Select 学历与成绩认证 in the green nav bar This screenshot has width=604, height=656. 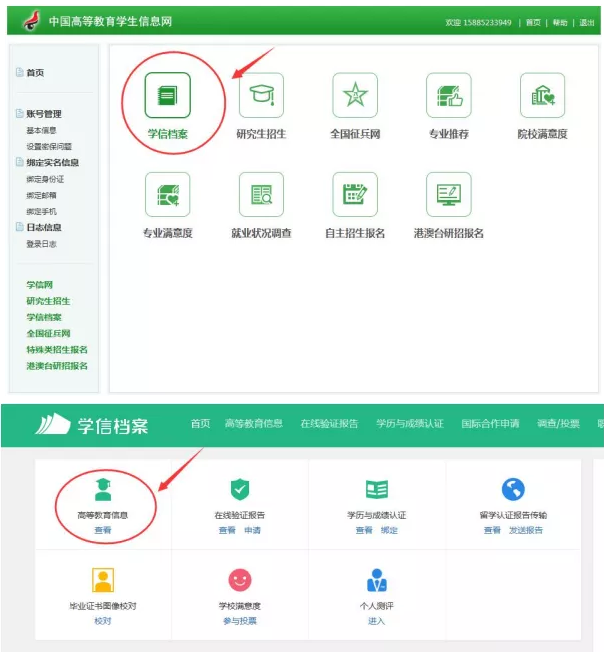click(x=410, y=424)
